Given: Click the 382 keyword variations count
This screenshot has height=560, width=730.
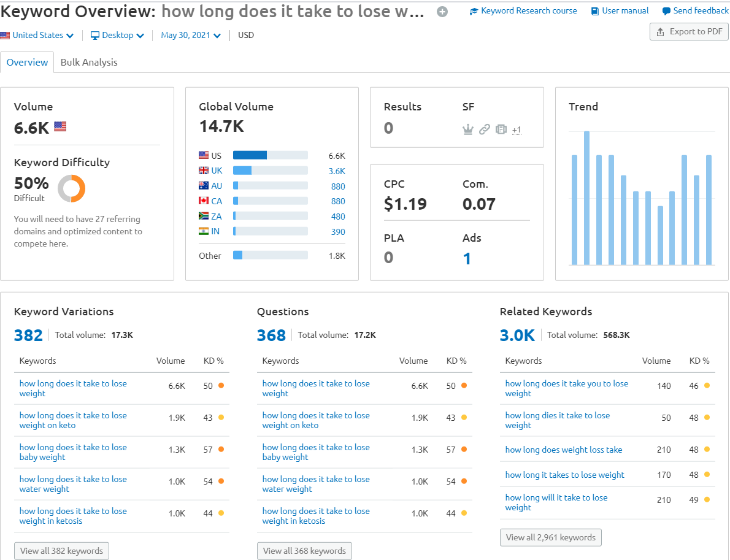Looking at the screenshot, I should 28,335.
